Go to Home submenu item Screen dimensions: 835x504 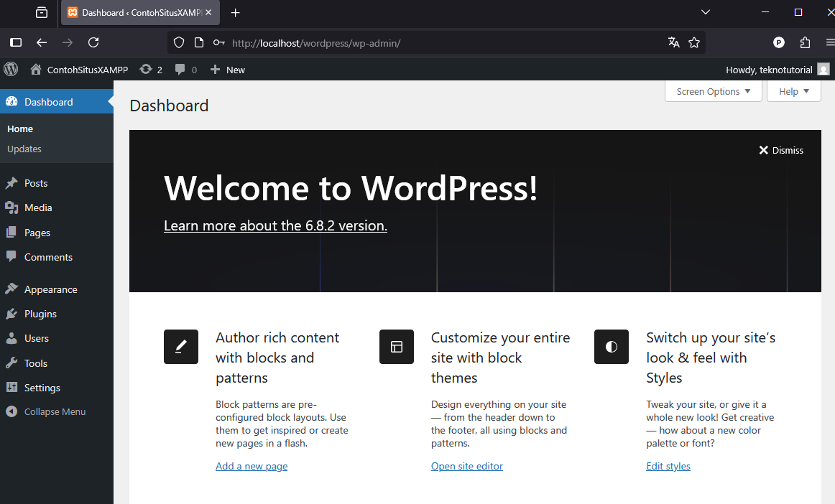[20, 129]
